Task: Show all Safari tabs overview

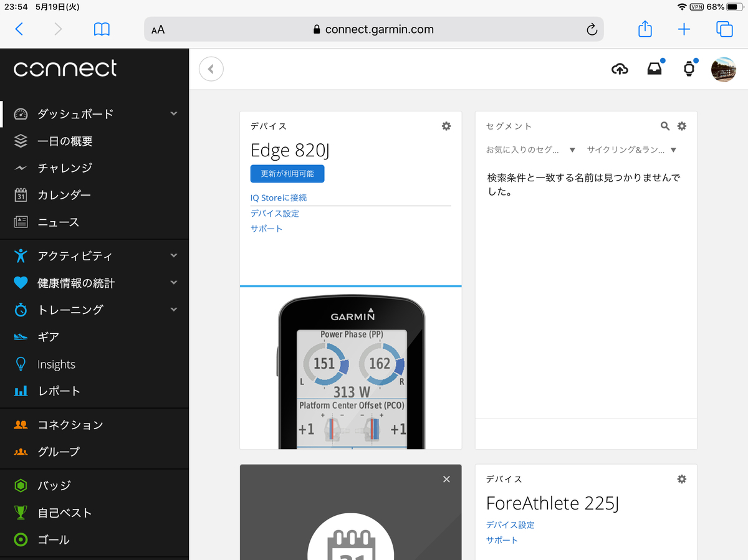Action: point(724,29)
